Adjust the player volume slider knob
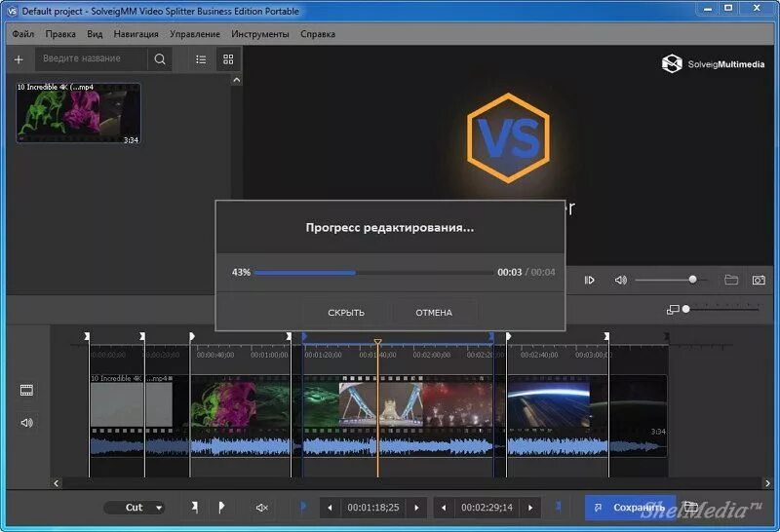Screen dimensions: 780x532 click(692, 280)
